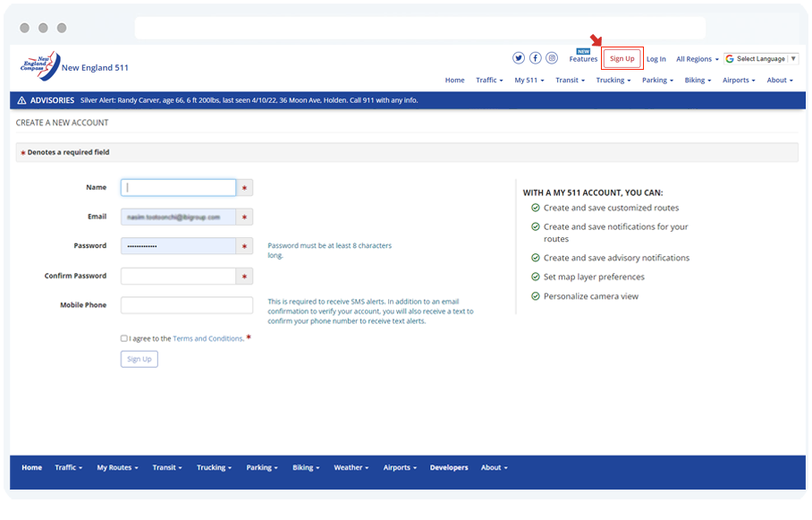
Task: Open the My 511 dropdown menu
Action: coord(529,81)
